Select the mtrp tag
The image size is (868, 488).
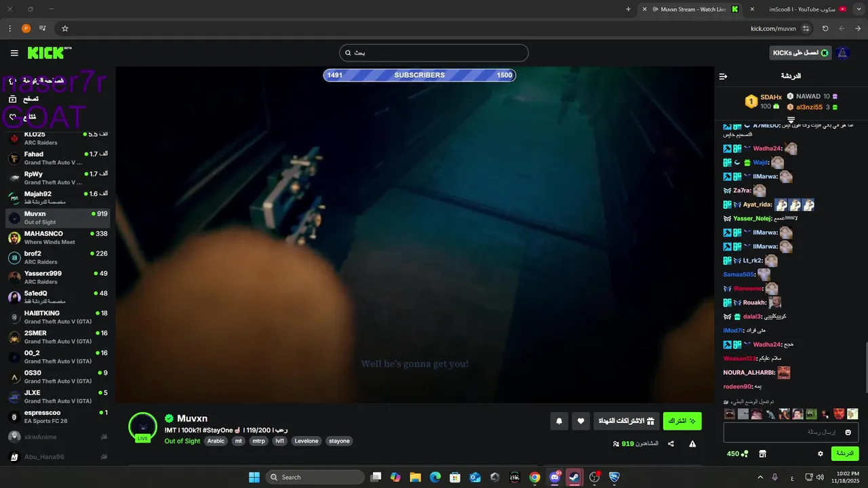258,441
